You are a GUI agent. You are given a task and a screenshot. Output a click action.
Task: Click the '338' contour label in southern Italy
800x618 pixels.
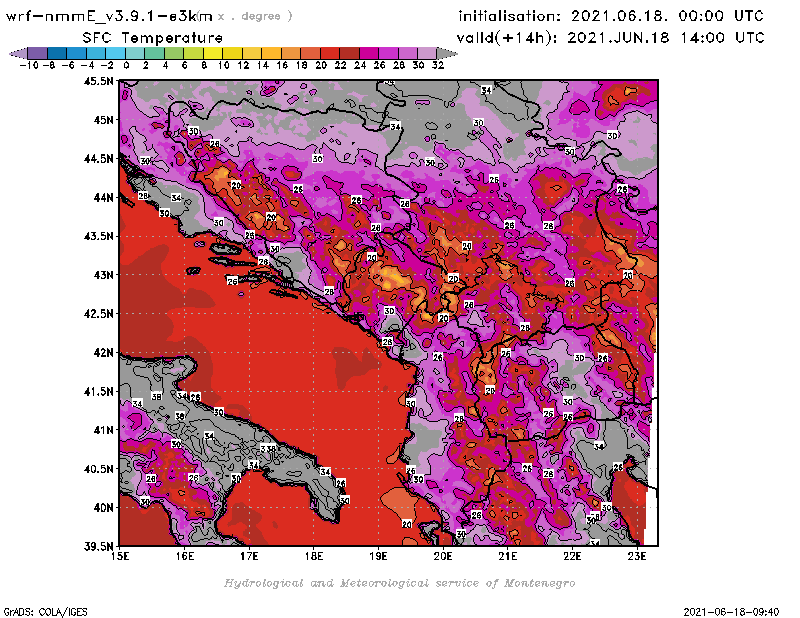268,449
